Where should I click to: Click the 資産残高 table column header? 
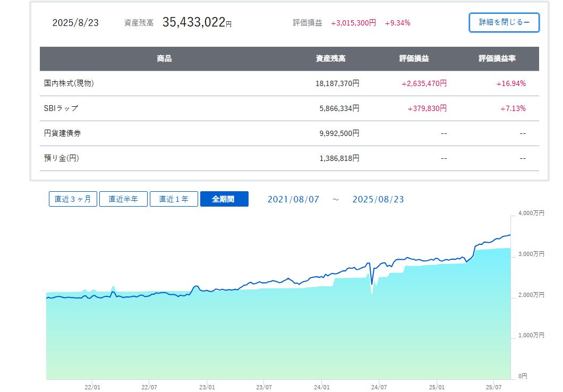pyautogui.click(x=330, y=59)
